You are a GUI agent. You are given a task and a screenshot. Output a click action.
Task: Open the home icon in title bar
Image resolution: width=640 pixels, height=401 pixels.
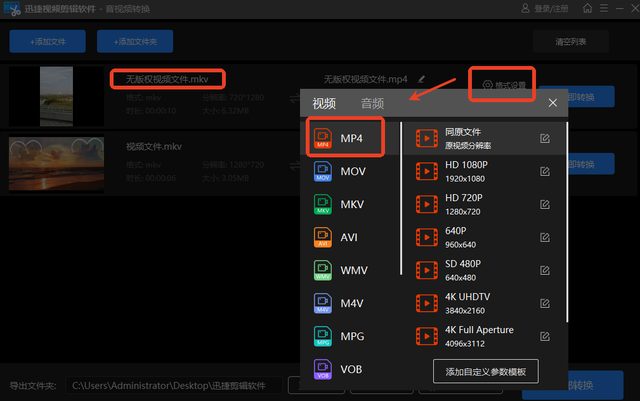click(x=587, y=8)
